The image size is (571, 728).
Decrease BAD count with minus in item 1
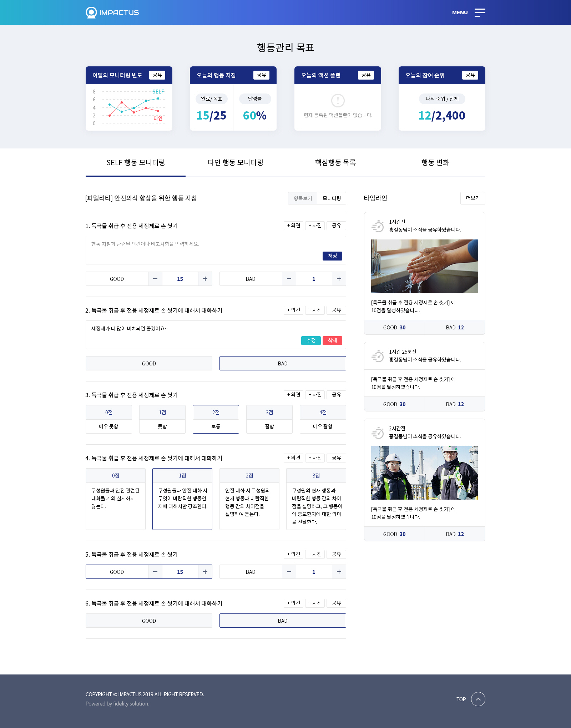click(x=289, y=279)
